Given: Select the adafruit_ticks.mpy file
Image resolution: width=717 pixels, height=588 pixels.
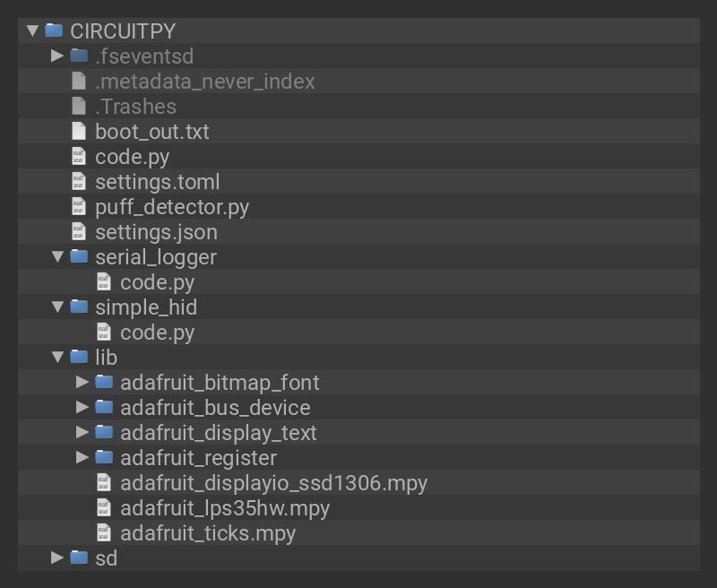Looking at the screenshot, I should pyautogui.click(x=206, y=532).
